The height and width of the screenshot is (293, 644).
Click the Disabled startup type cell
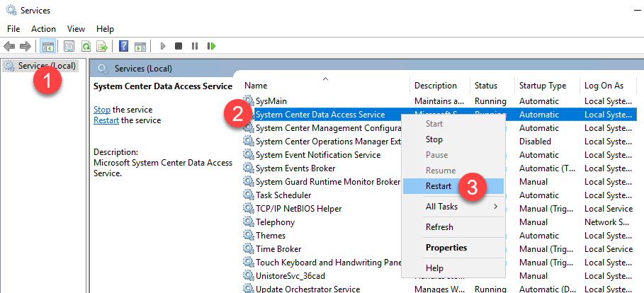coord(535,141)
